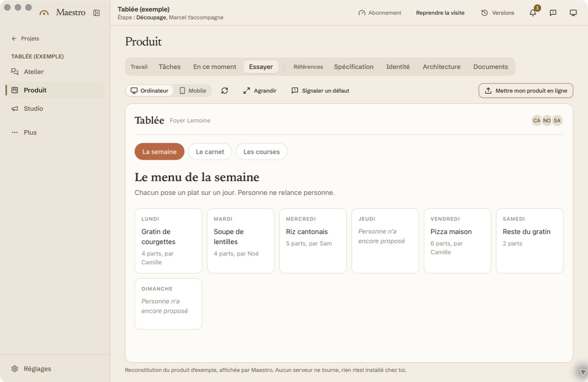
Task: Switch preview to Mobile mode
Action: point(193,91)
